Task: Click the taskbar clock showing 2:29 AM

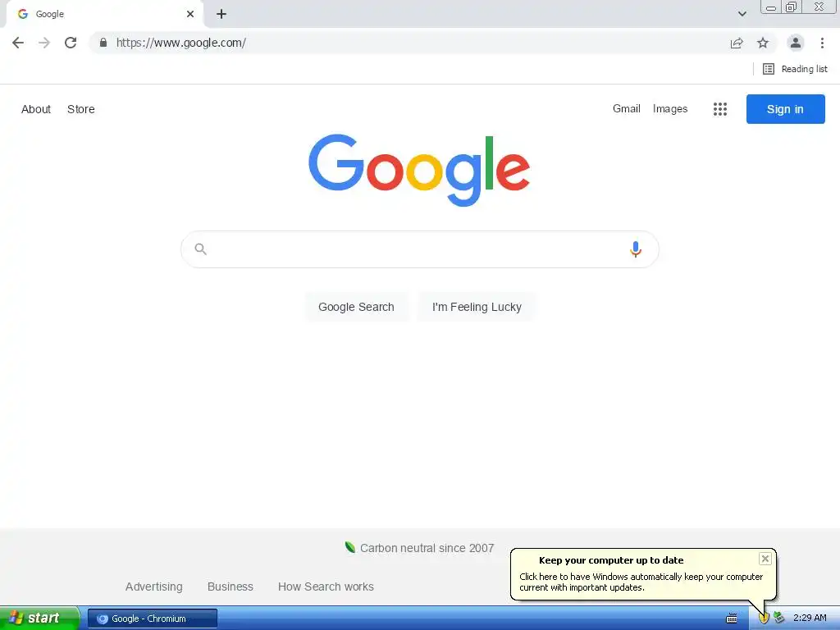Action: [x=810, y=618]
